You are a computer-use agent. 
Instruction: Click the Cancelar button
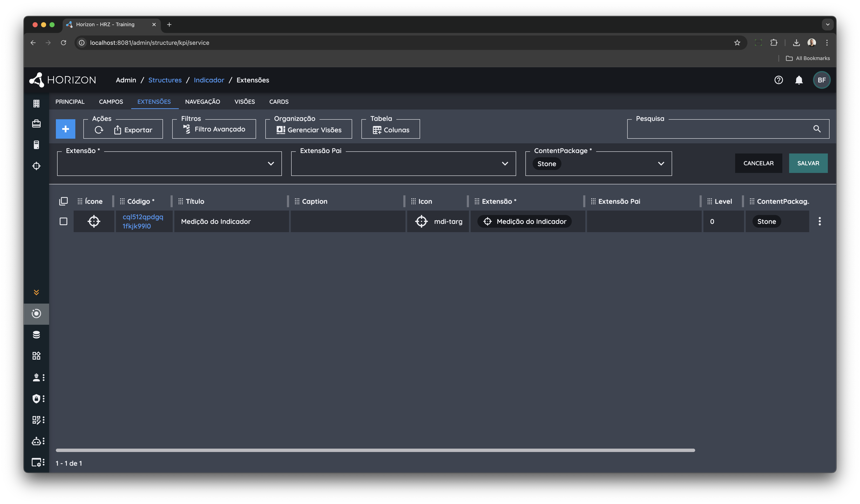[x=759, y=163]
